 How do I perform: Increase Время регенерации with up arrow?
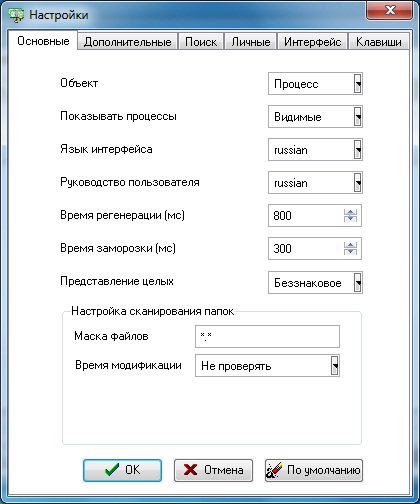[350, 212]
